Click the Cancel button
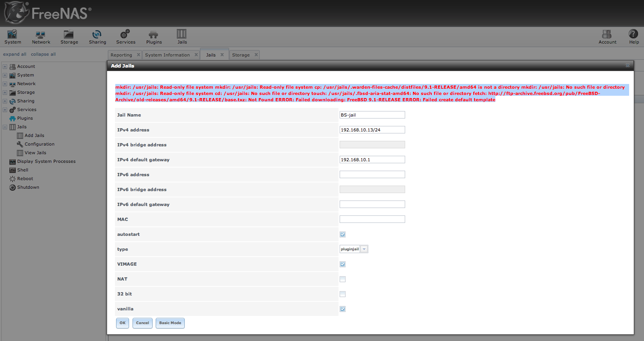 pos(142,323)
